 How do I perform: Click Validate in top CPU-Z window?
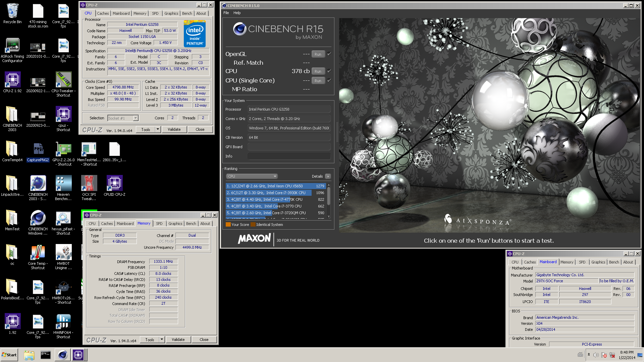[x=174, y=129]
